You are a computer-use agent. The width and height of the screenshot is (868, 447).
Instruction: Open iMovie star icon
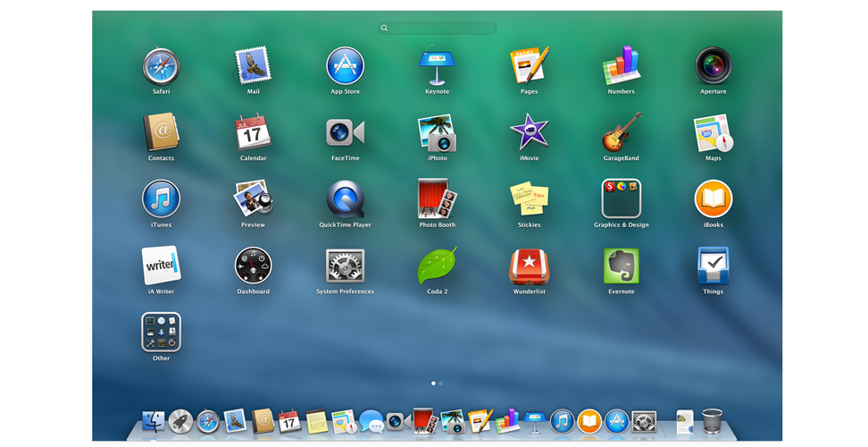(x=529, y=132)
